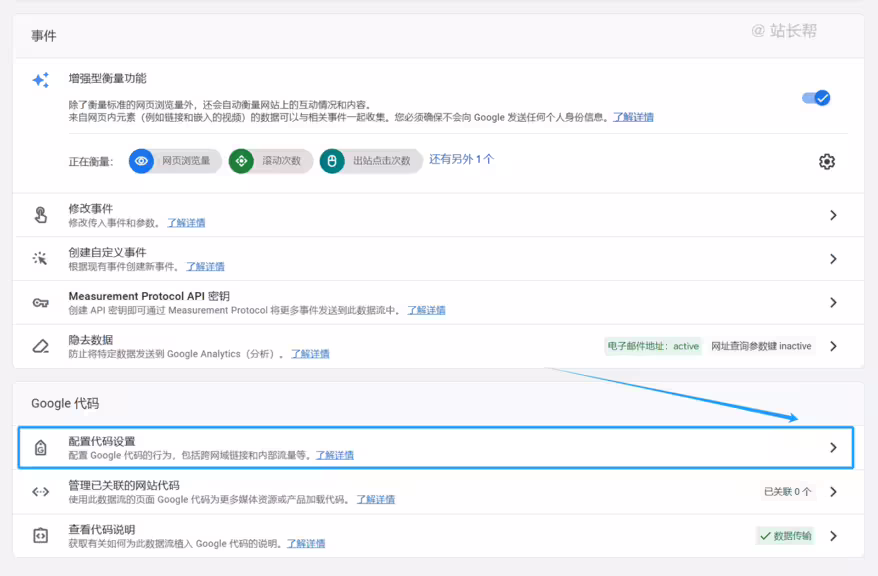Image resolution: width=878 pixels, height=576 pixels.
Task: Click the Measurement Protocol API key icon
Action: pyautogui.click(x=40, y=303)
